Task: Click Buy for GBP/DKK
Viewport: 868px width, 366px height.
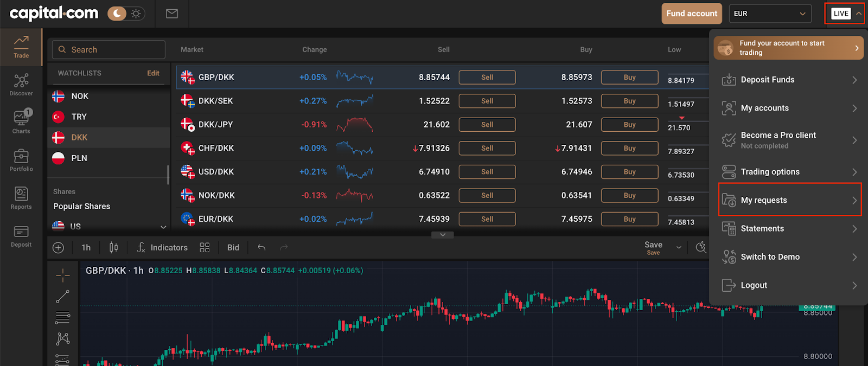Action: 629,78
